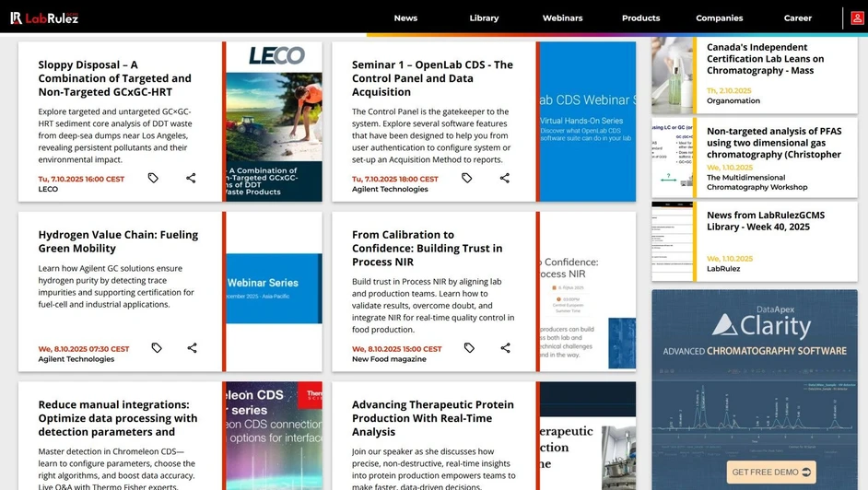This screenshot has height=490, width=868.
Task: Click the Chromeleon CDS series thumbnail
Action: [x=274, y=436]
